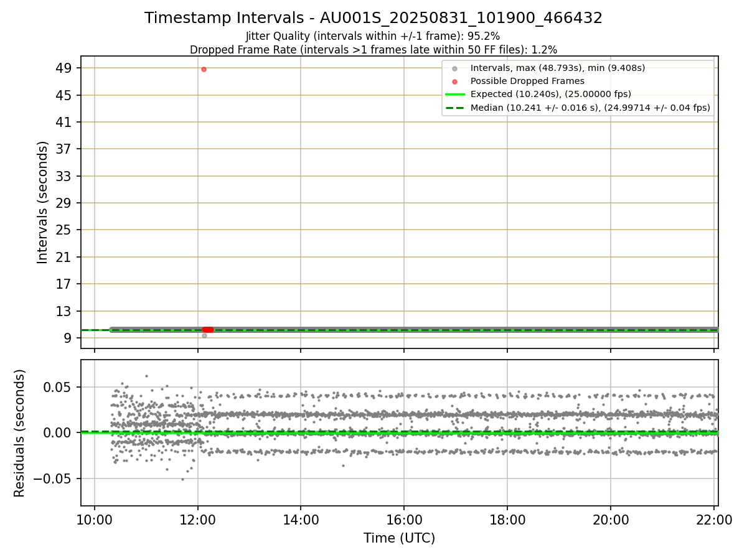Click the 22:00 x-axis tick label
Viewport: 747px width, 560px height.
click(713, 521)
